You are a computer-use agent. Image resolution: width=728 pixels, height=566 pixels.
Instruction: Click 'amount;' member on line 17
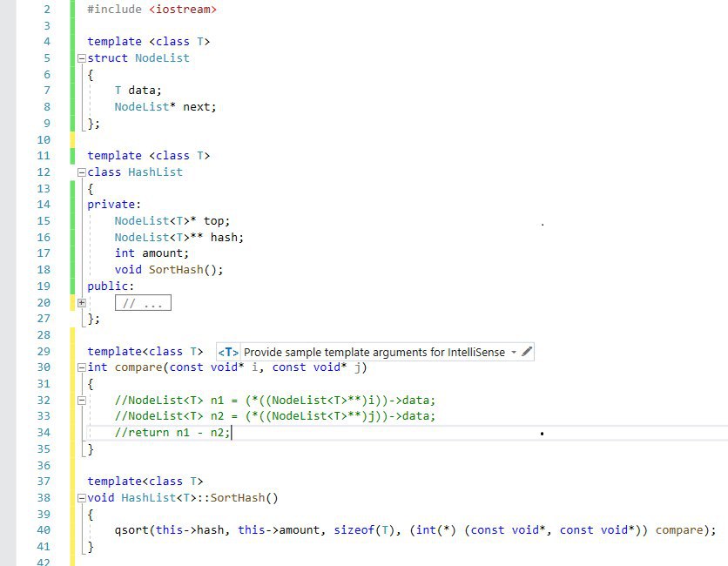click(165, 253)
